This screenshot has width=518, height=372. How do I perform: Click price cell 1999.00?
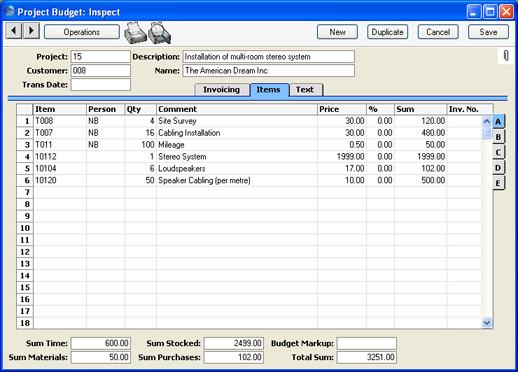point(342,157)
